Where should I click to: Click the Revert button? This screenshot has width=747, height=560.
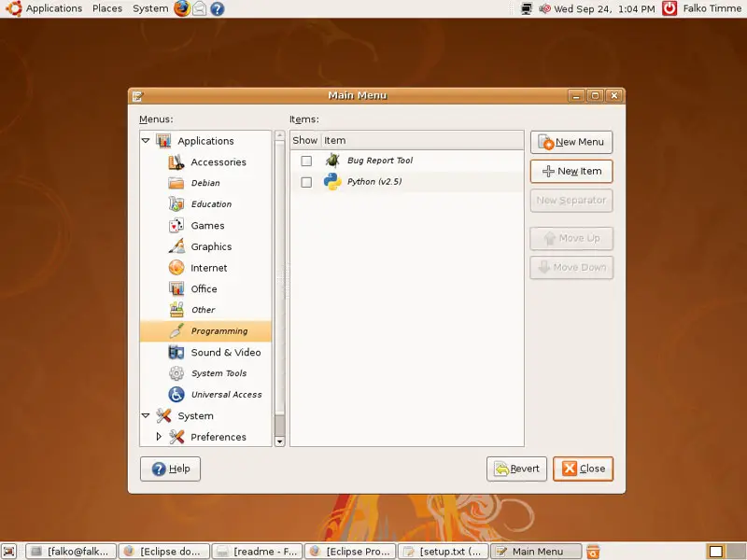coord(516,469)
